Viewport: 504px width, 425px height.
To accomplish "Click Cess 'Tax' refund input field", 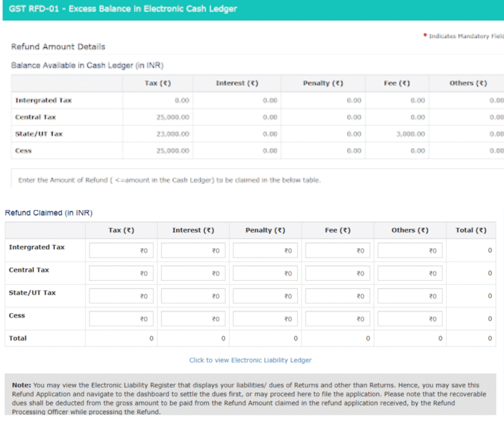I will pyautogui.click(x=121, y=319).
